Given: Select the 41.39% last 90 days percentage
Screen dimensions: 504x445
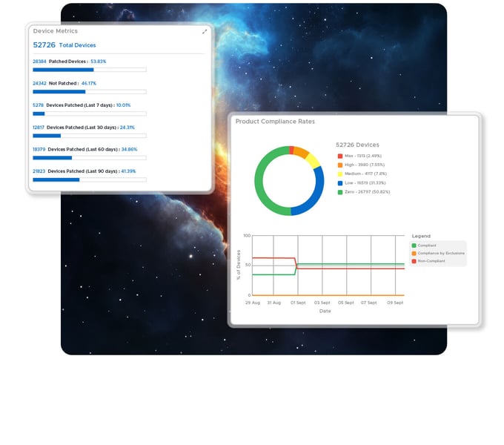Looking at the screenshot, I should coord(128,171).
